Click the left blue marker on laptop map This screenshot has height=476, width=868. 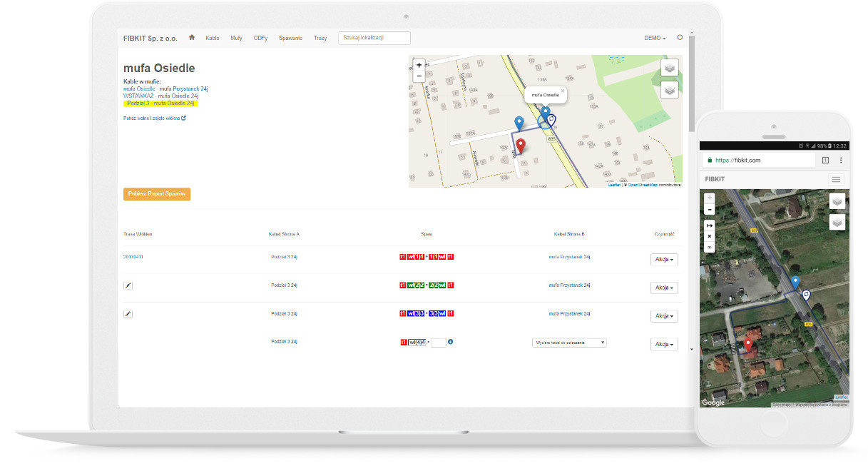[x=519, y=124]
